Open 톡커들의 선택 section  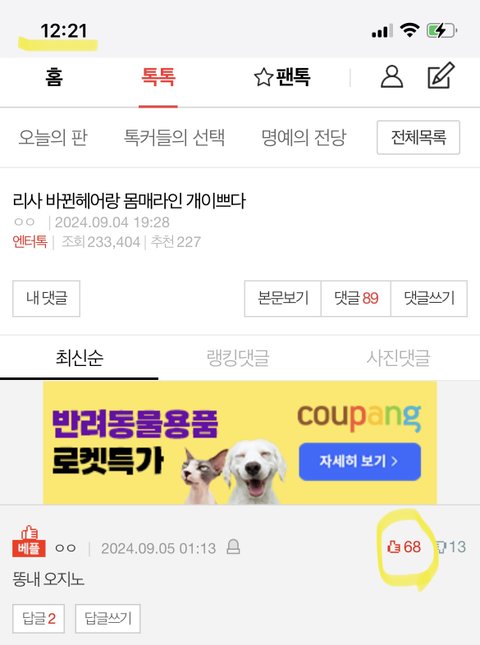pyautogui.click(x=174, y=137)
